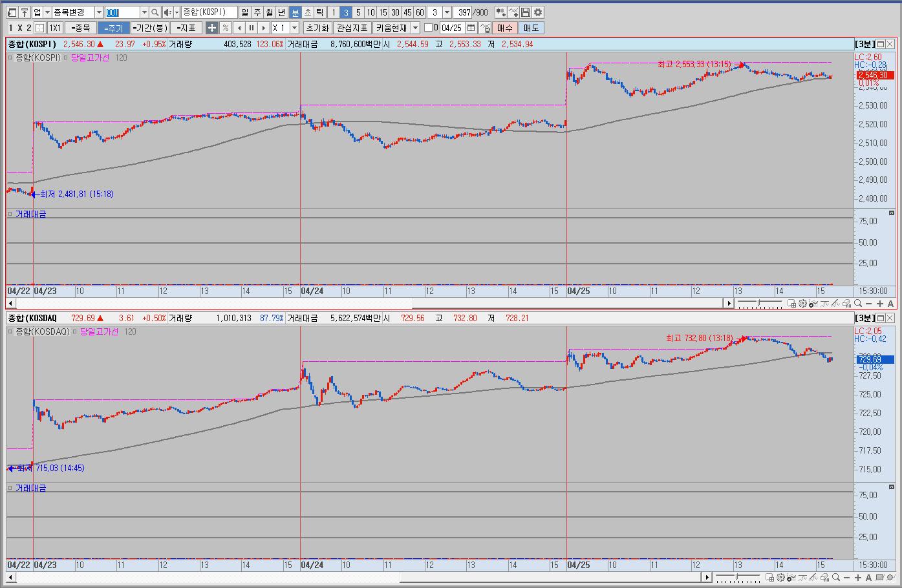Click the 매도 sell button

coord(531,28)
